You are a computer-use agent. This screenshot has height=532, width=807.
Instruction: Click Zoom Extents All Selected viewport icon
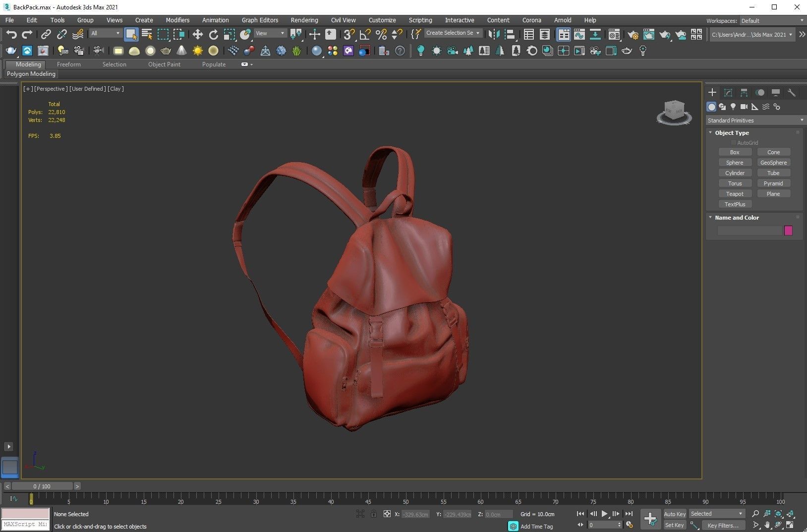(790, 514)
